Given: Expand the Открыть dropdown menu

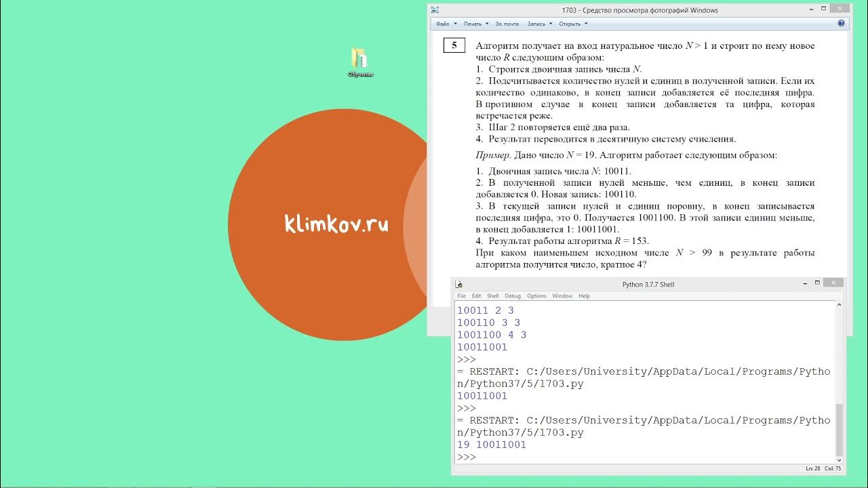Looking at the screenshot, I should coord(573,24).
